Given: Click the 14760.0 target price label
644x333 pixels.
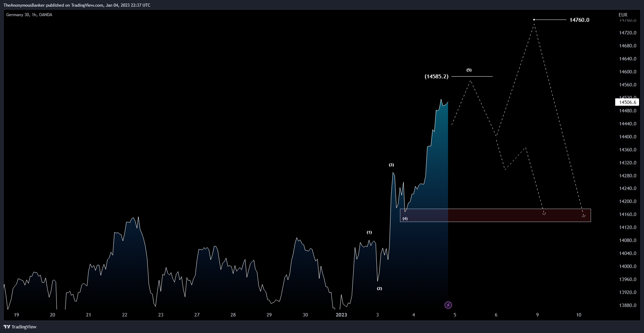Looking at the screenshot, I should click(579, 20).
